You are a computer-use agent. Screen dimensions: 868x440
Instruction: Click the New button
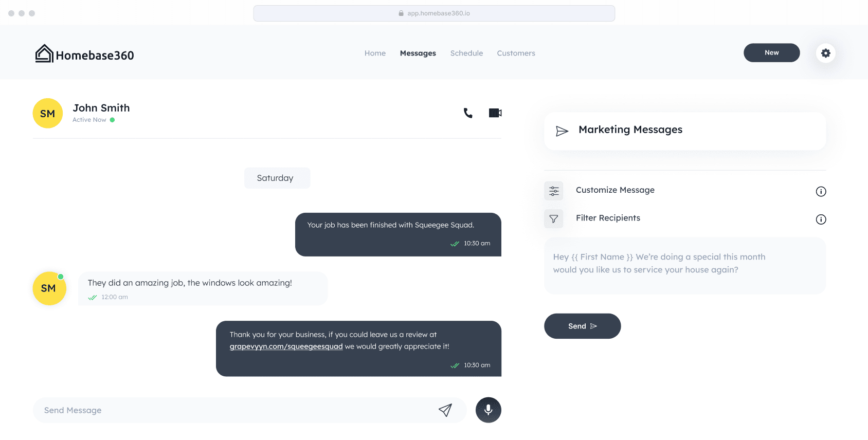pyautogui.click(x=771, y=52)
